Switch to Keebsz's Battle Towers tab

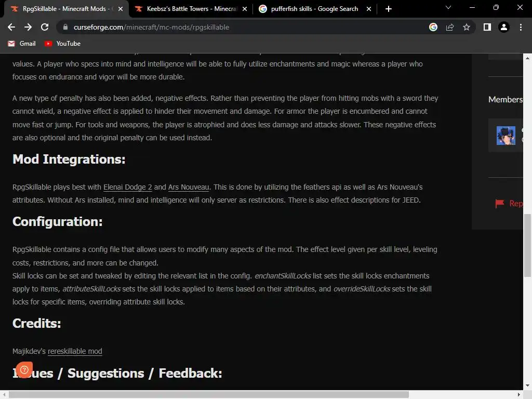tap(190, 9)
